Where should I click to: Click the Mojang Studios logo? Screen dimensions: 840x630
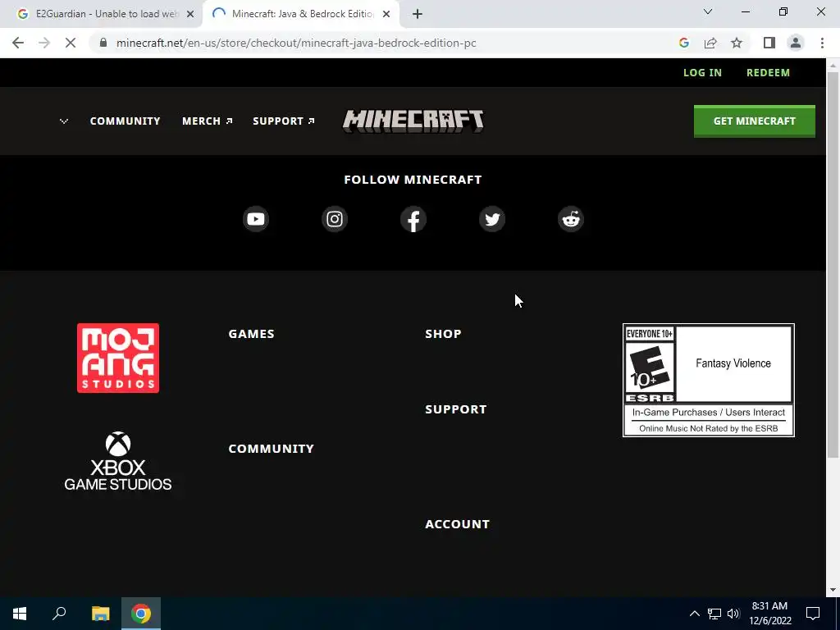(x=118, y=358)
